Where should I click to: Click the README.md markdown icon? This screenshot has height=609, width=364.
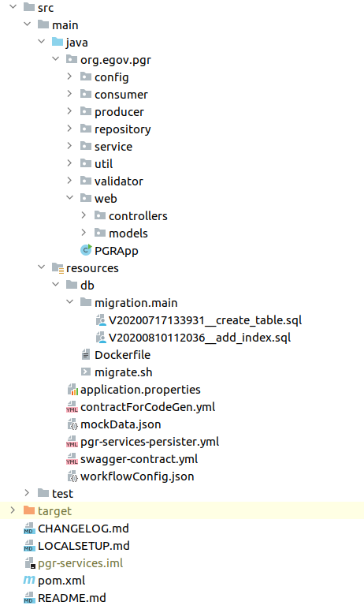[28, 597]
